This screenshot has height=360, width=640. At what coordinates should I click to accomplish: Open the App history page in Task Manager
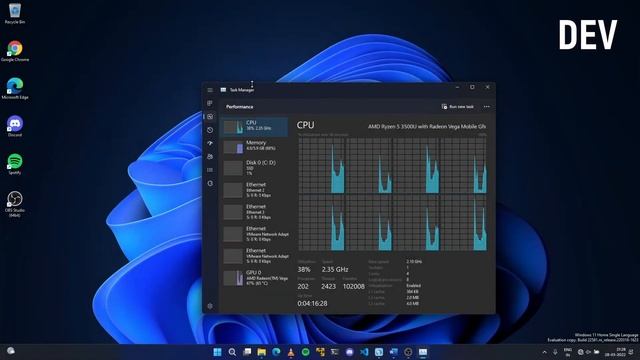click(x=210, y=130)
